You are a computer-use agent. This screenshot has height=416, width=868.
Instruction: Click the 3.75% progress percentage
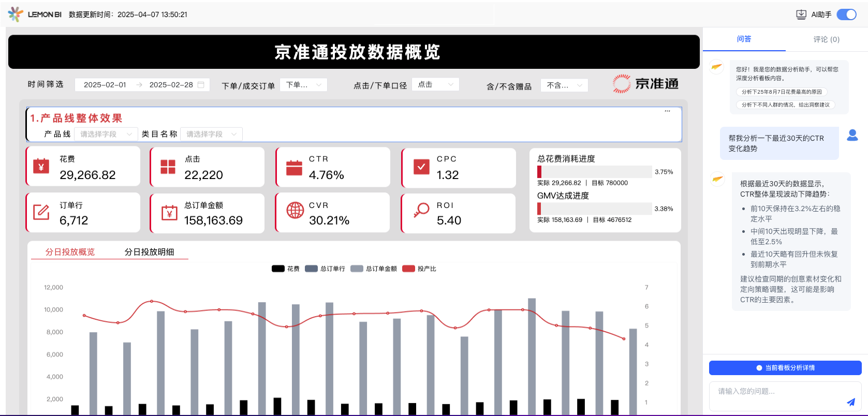pos(664,172)
